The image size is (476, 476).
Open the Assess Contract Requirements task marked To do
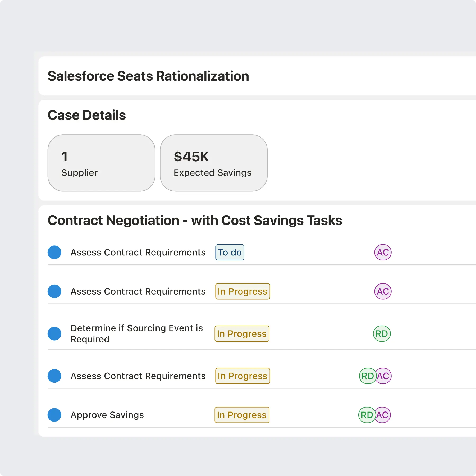(x=138, y=252)
